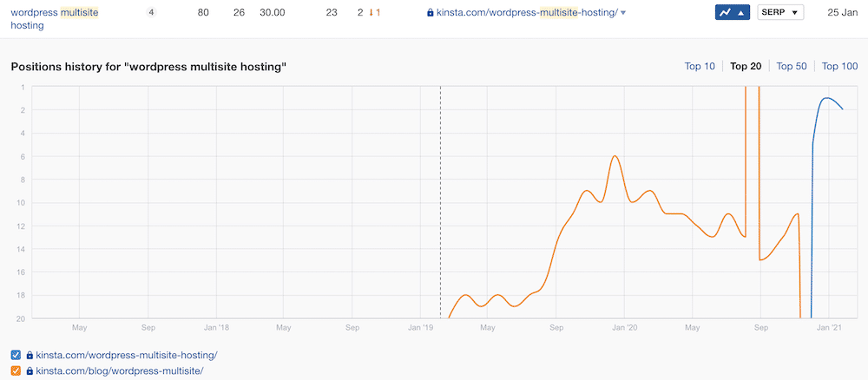Click the lock icon next to wordpress-multisite-hosting legend
868x380 pixels.
click(x=30, y=355)
